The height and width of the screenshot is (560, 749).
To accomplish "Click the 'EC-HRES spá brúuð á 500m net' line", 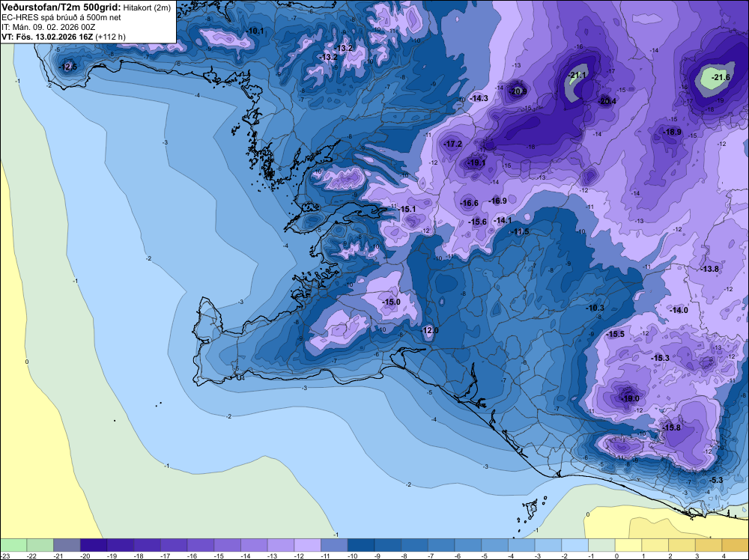I will [x=61, y=17].
